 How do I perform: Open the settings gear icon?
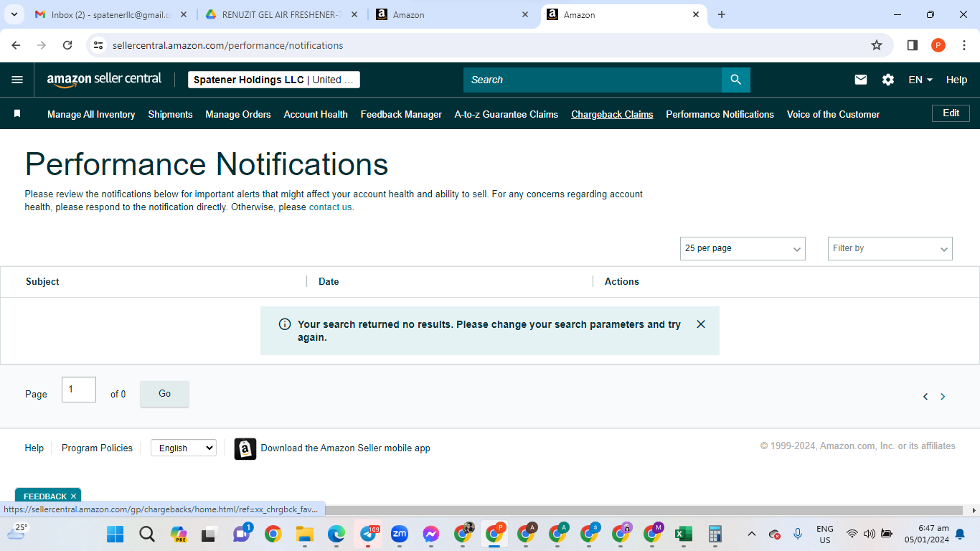[888, 80]
